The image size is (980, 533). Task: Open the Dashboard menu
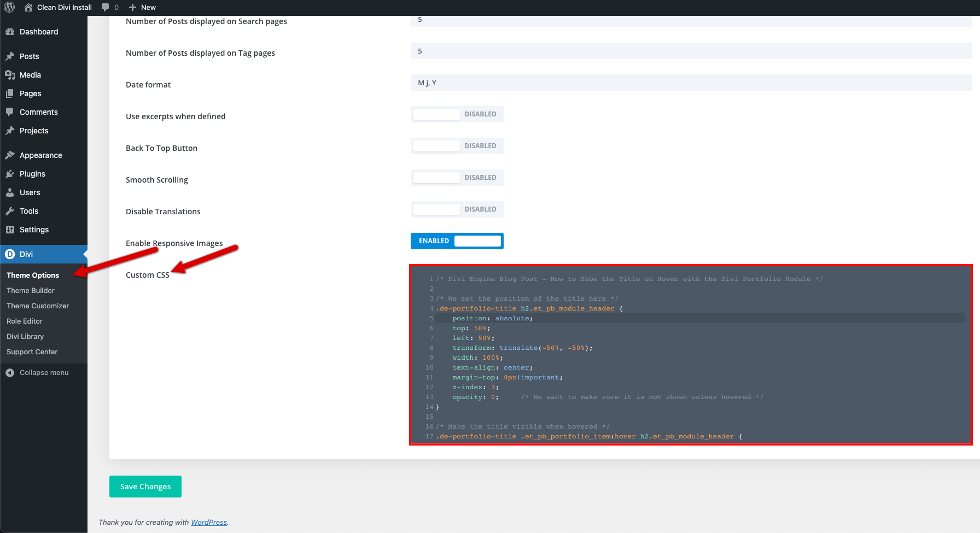pyautogui.click(x=39, y=32)
